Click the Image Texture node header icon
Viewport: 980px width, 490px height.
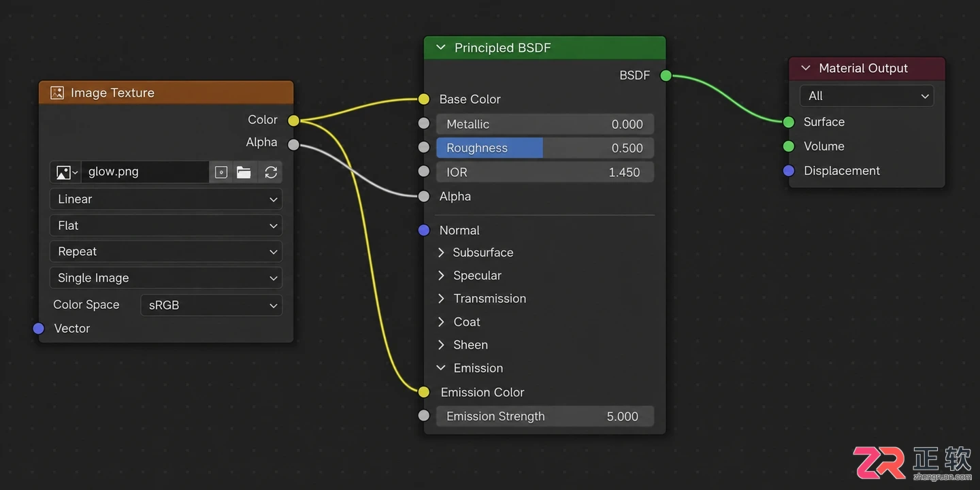[x=57, y=93]
